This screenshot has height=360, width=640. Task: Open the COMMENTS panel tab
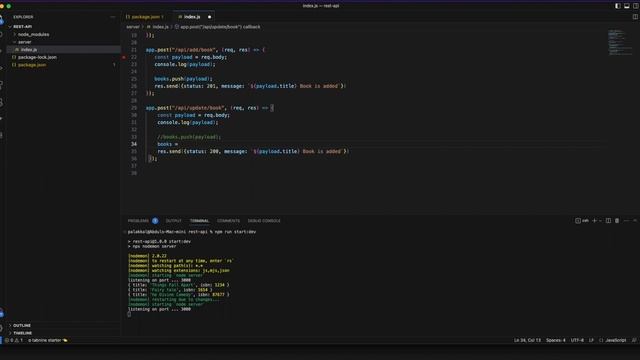tap(228, 221)
